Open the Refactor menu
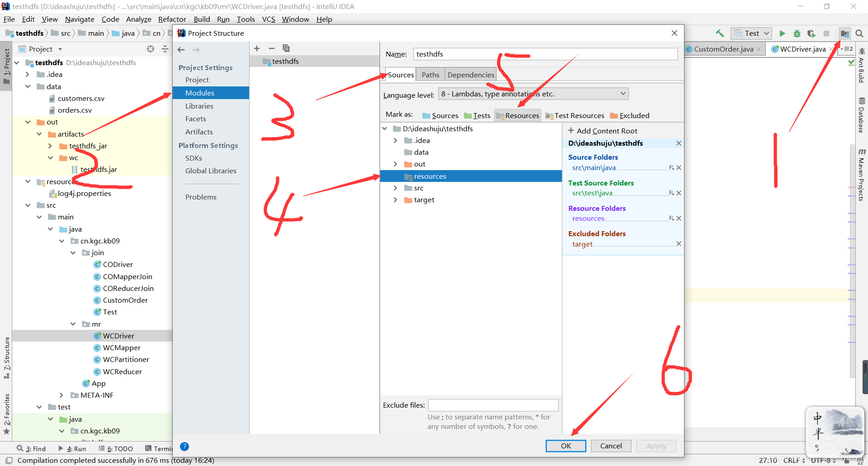 coord(172,19)
